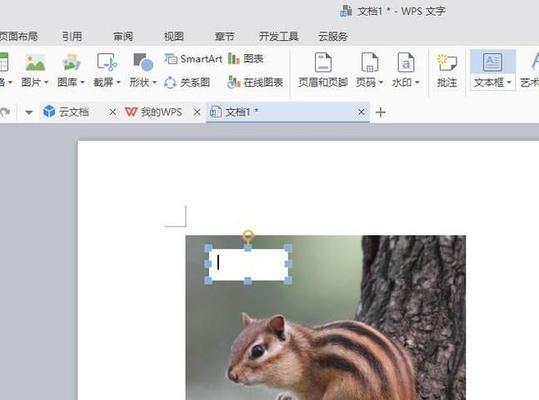Switch to the 审阅 review tab
Image resolution: width=539 pixels, height=400 pixels.
coord(123,36)
